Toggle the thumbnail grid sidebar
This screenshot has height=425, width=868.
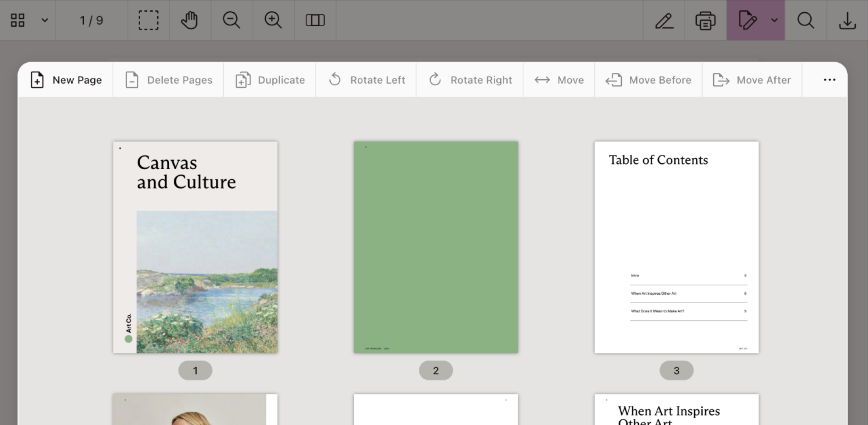[18, 20]
